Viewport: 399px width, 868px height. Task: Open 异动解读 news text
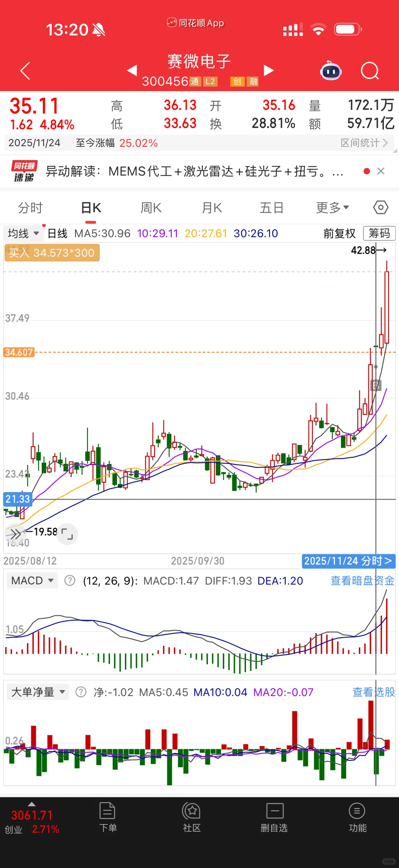194,171
